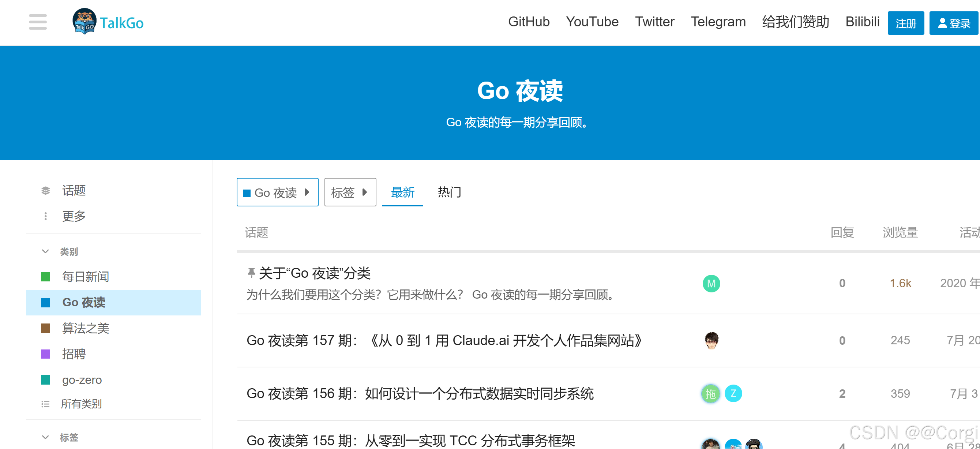Click the green swatch beside go-zero
This screenshot has width=980, height=449.
point(46,380)
